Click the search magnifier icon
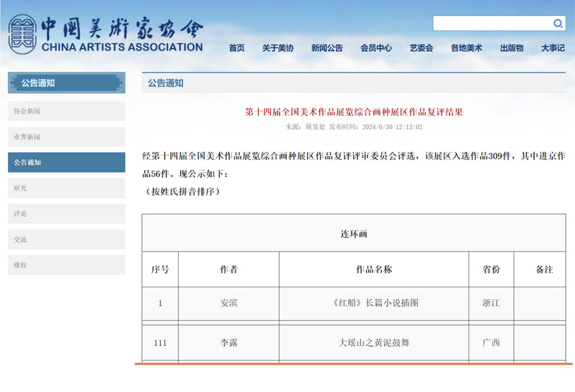This screenshot has width=575, height=392. 558,24
